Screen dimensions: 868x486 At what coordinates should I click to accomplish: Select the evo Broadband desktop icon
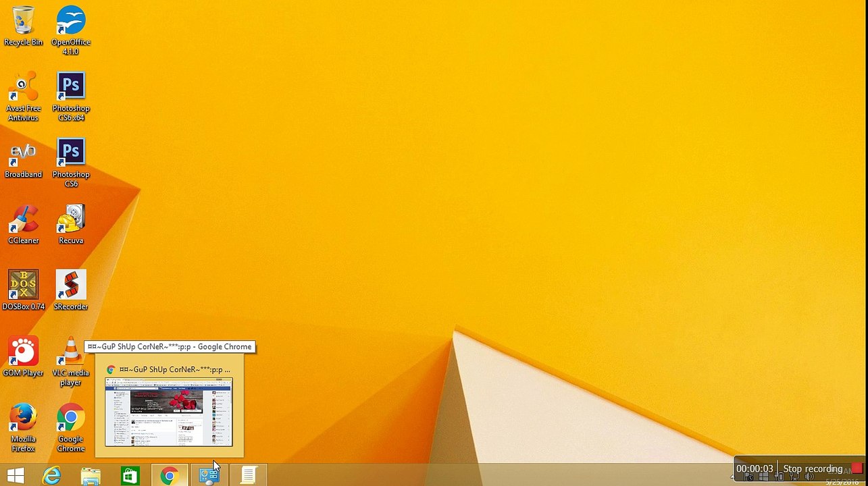[x=23, y=159]
